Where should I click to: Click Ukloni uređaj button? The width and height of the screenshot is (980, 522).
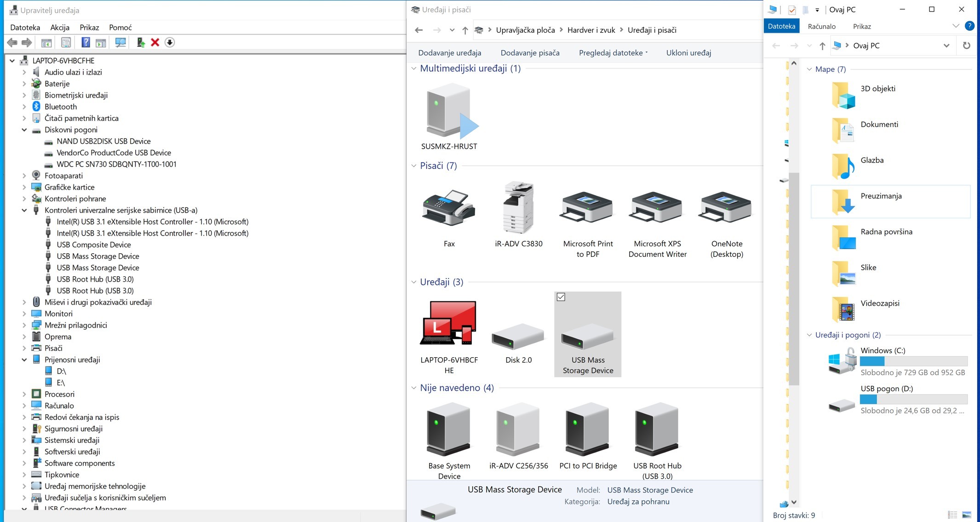coord(688,53)
